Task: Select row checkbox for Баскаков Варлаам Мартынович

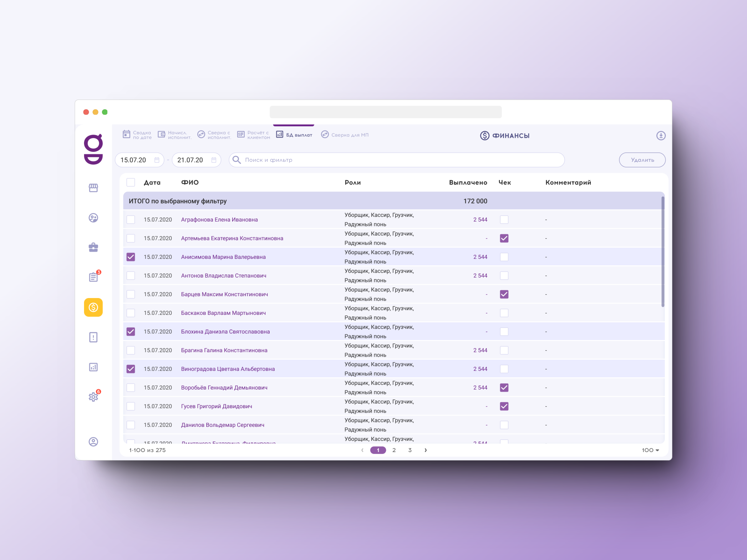Action: point(131,313)
